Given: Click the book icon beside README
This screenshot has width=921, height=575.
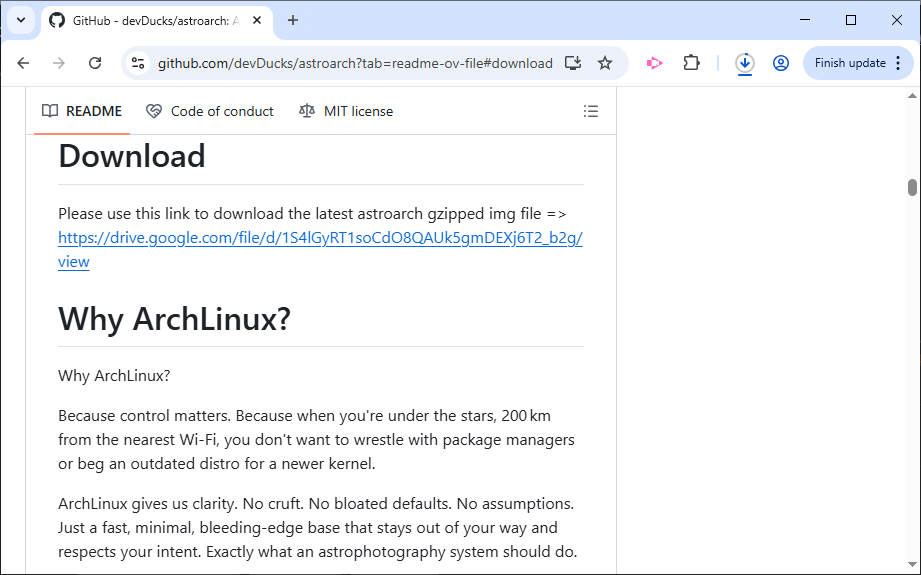Looking at the screenshot, I should tap(50, 111).
